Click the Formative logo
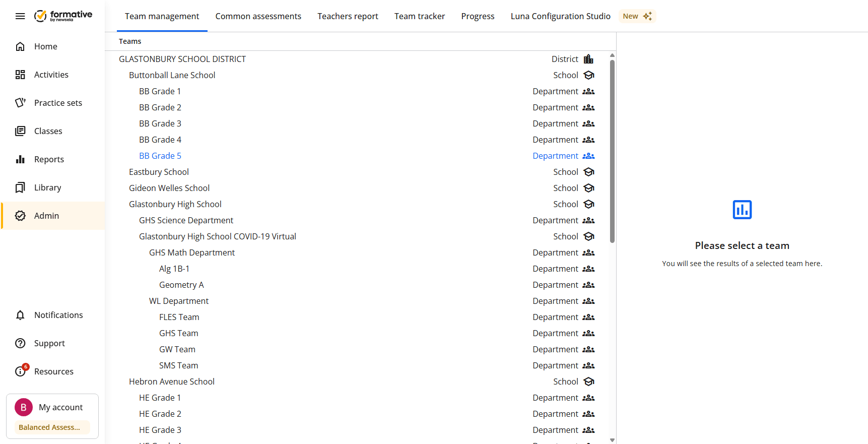Screen dimensions: 868x444 pos(63,16)
